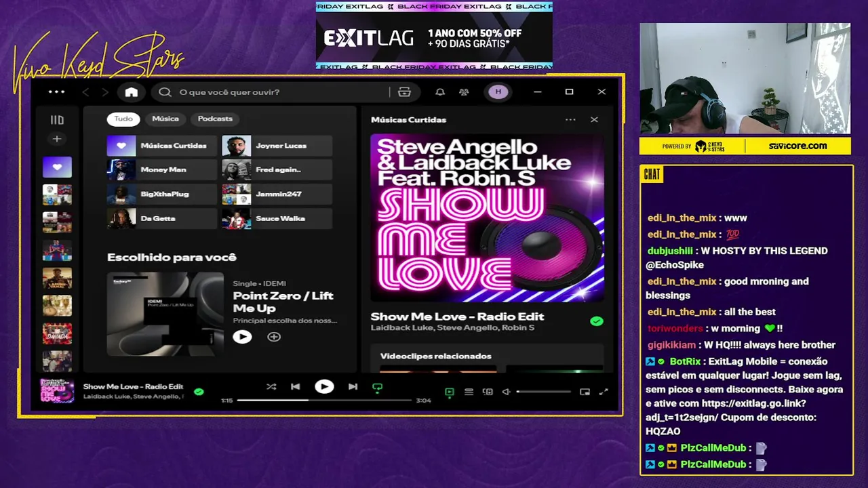
Task: Open the Jammin247 shortcut card
Action: [x=277, y=194]
